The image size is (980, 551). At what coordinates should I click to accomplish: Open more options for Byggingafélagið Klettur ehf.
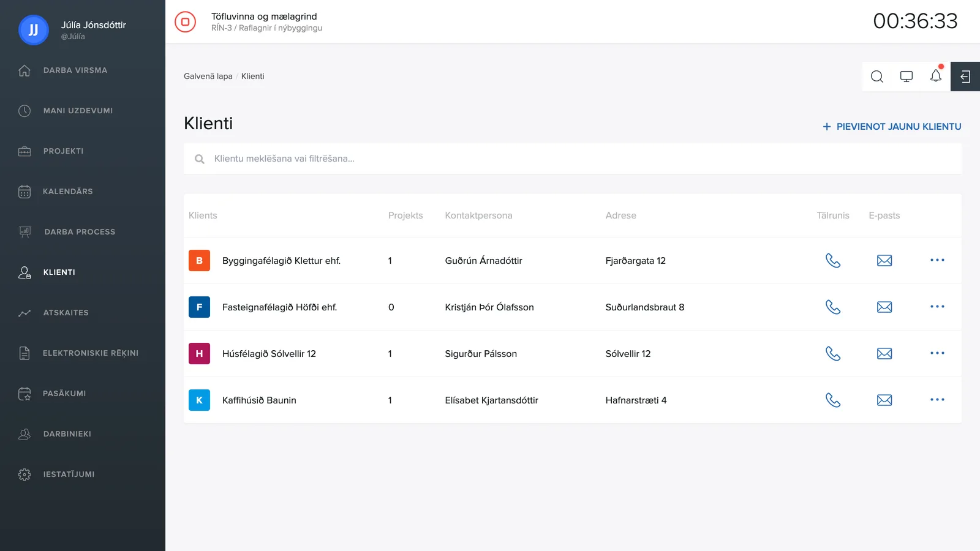coord(937,260)
